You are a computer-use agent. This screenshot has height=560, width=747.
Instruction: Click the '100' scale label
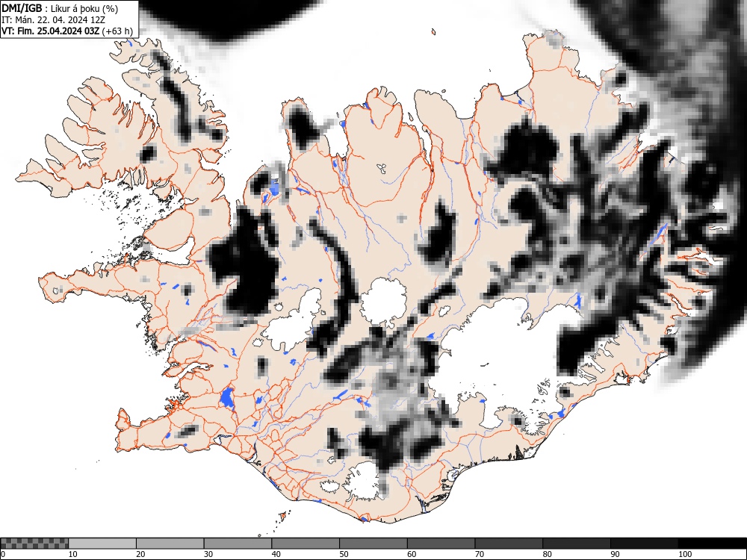pyautogui.click(x=684, y=554)
